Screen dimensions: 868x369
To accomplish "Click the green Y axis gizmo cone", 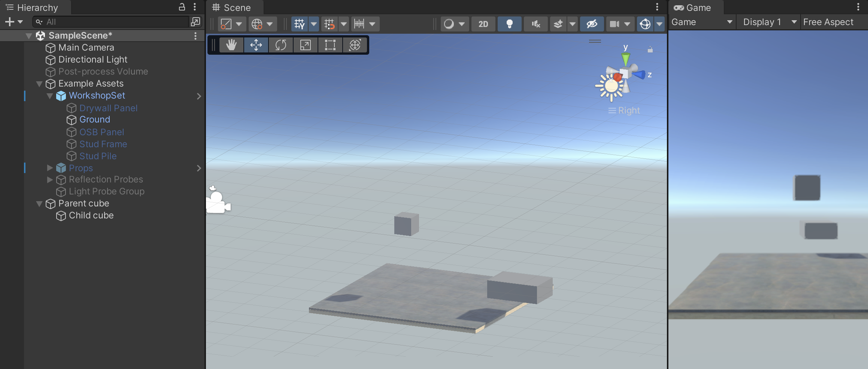I will tap(626, 59).
